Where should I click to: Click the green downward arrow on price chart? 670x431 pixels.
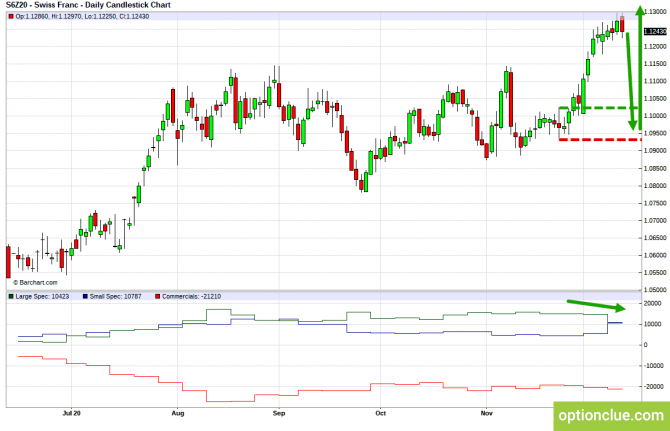[629, 80]
